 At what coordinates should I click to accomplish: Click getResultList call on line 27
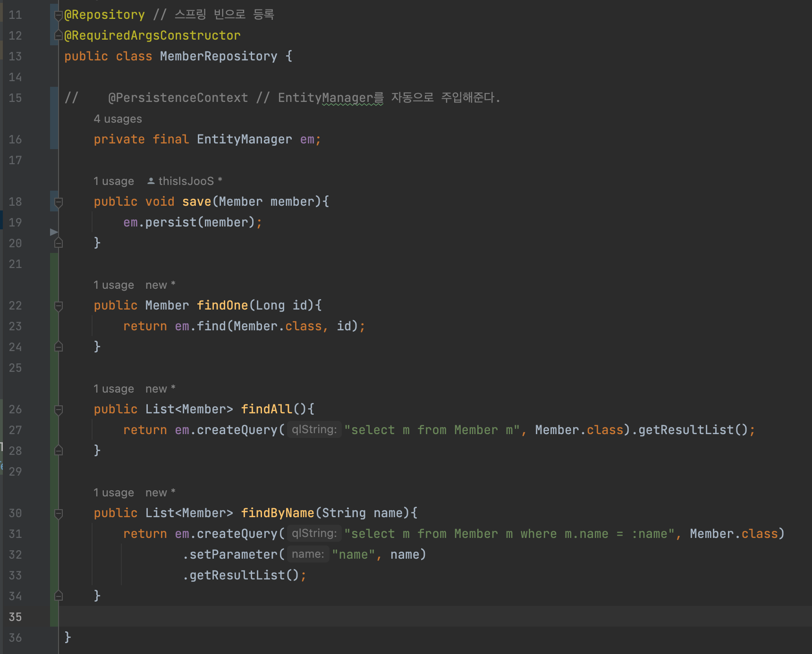(686, 430)
